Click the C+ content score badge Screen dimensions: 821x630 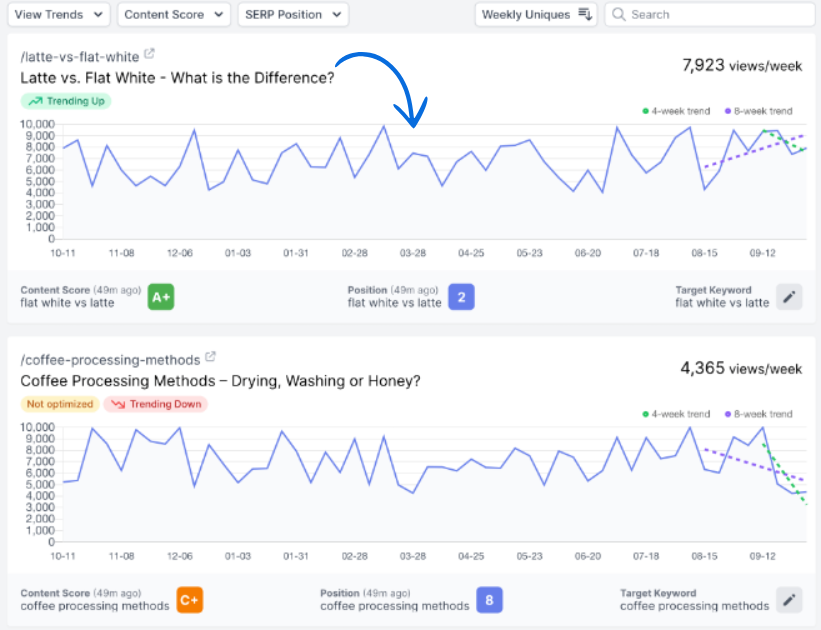190,600
